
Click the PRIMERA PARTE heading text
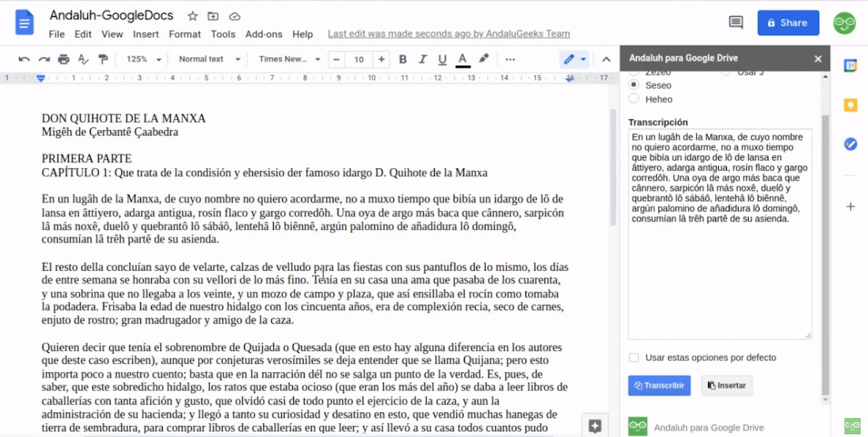point(87,159)
